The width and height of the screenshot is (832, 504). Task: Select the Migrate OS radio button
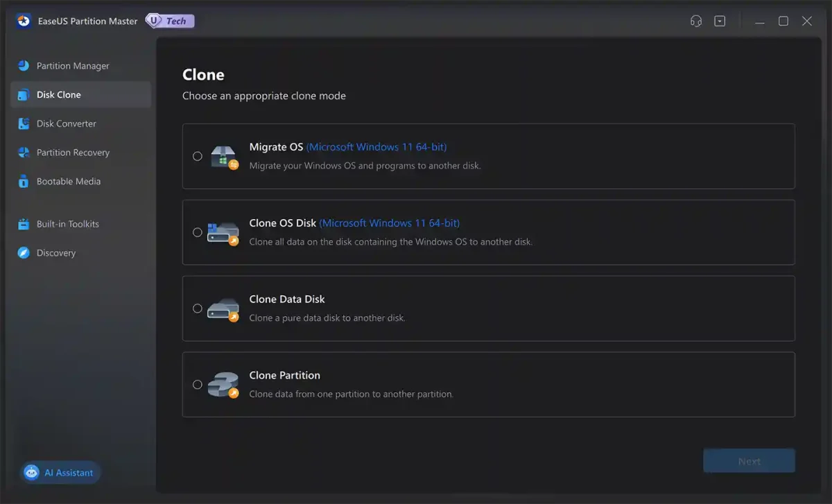(x=198, y=157)
